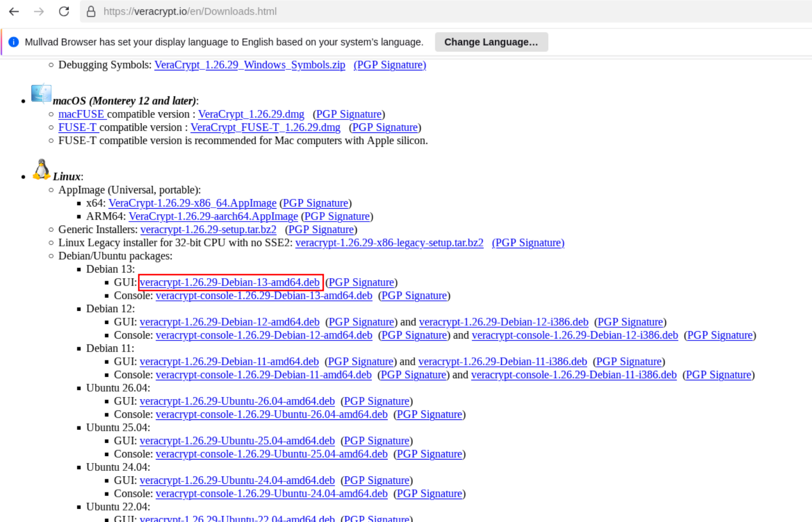Screen dimensions: 812x522
Task: Download veracrypt-console-1.26.29-Debian-13-amd64.deb
Action: [x=264, y=295]
